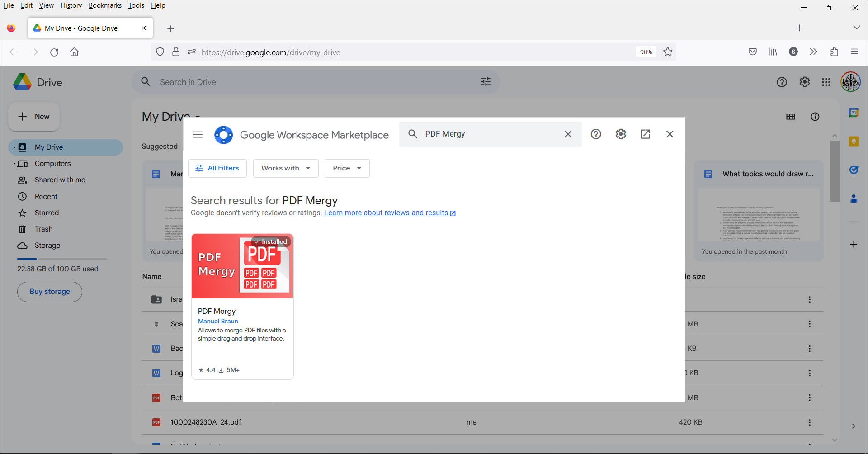868x454 pixels.
Task: Click the Buy storage button
Action: [x=50, y=292]
